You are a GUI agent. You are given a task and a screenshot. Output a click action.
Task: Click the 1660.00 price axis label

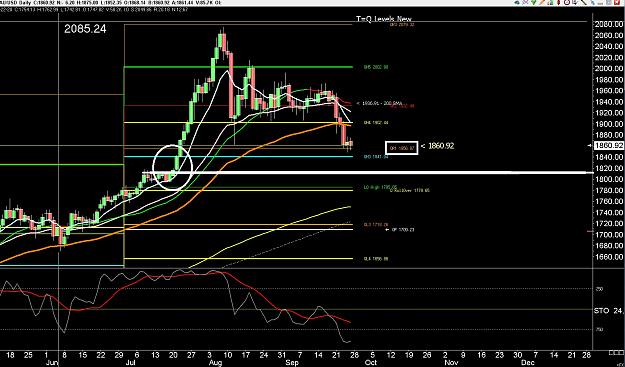pyautogui.click(x=609, y=257)
